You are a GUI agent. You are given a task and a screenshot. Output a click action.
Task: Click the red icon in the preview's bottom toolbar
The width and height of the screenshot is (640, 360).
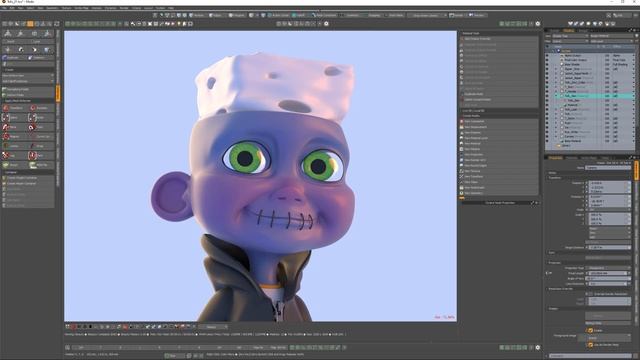click(73, 327)
